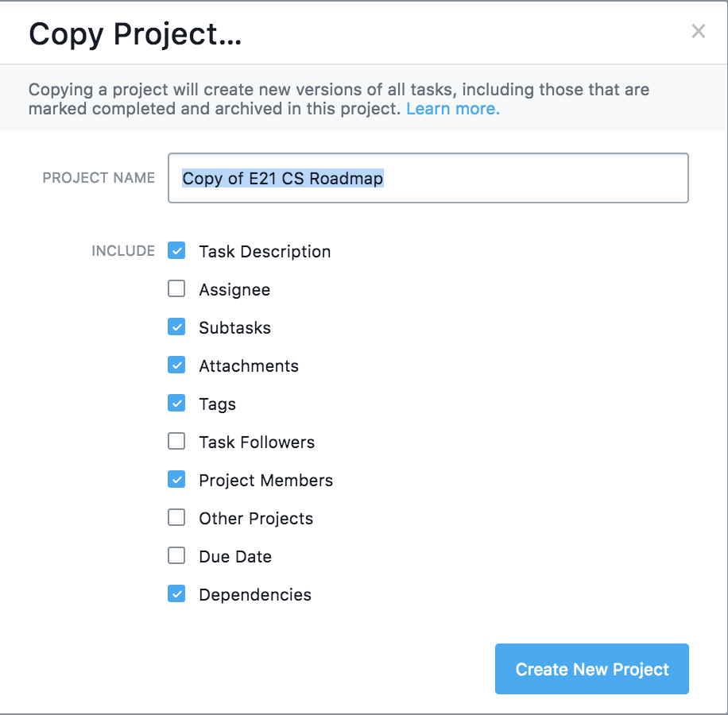
Task: Uncheck the Project Members checkbox
Action: [176, 480]
